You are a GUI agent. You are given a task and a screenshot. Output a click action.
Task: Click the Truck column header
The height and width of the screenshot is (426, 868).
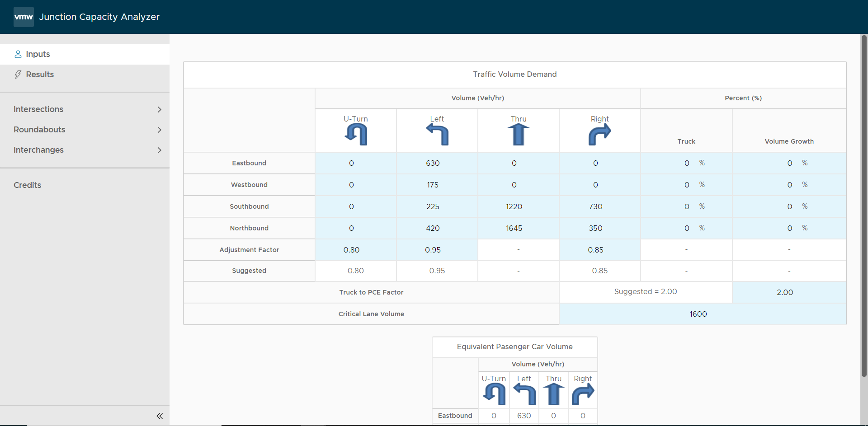(x=686, y=141)
